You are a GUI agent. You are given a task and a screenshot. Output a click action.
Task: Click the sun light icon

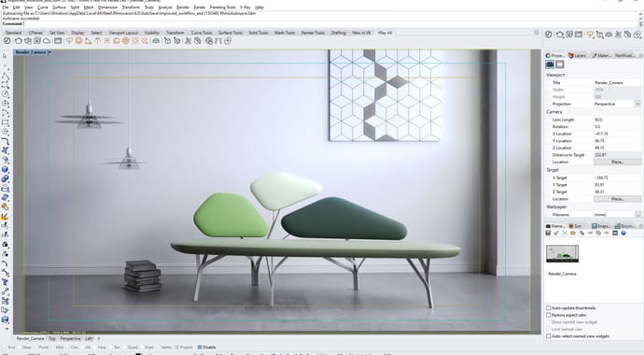tap(135, 41)
